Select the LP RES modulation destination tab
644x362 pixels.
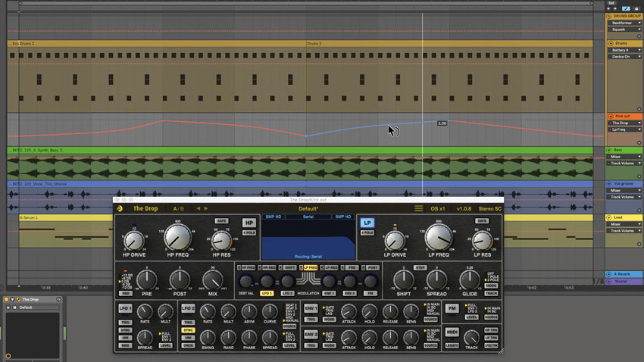pyautogui.click(x=331, y=267)
